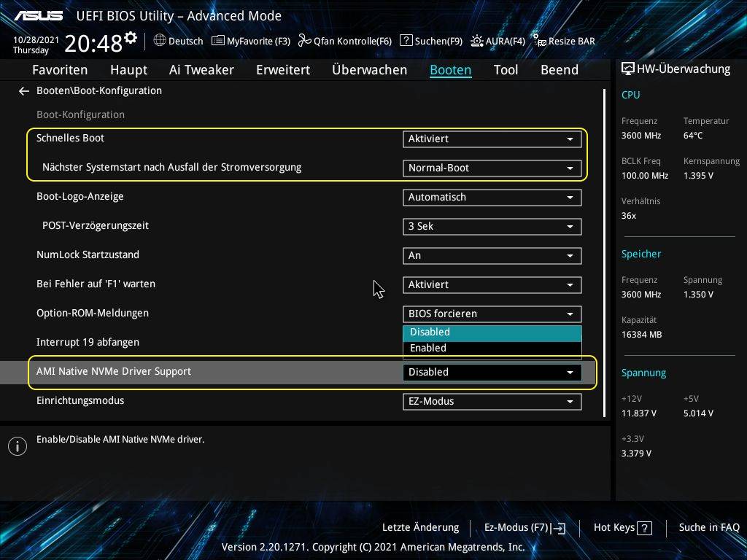Open Qfan Kontrolle fan icon
The image size is (747, 560).
coord(304,41)
